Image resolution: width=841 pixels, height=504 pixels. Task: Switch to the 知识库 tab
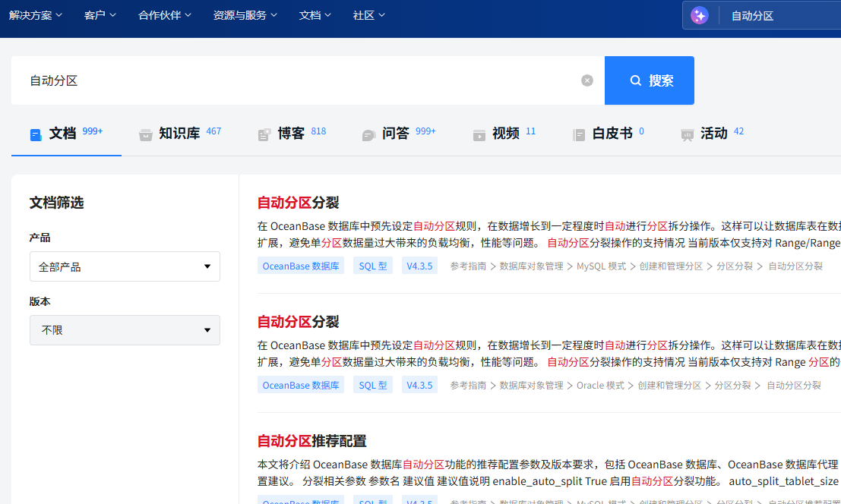(x=180, y=134)
